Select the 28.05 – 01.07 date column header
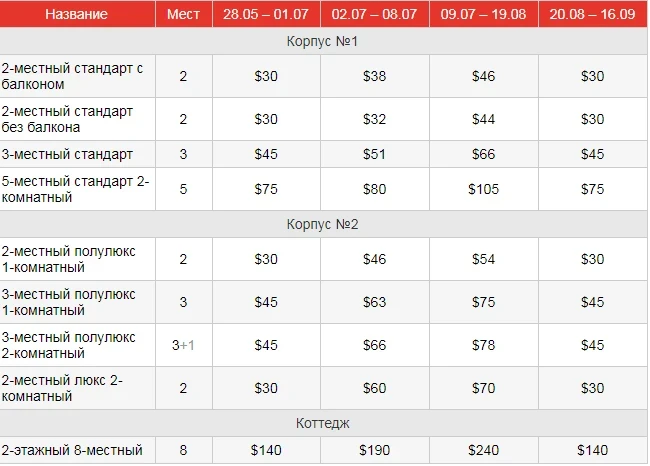The width and height of the screenshot is (650, 466). (x=266, y=14)
